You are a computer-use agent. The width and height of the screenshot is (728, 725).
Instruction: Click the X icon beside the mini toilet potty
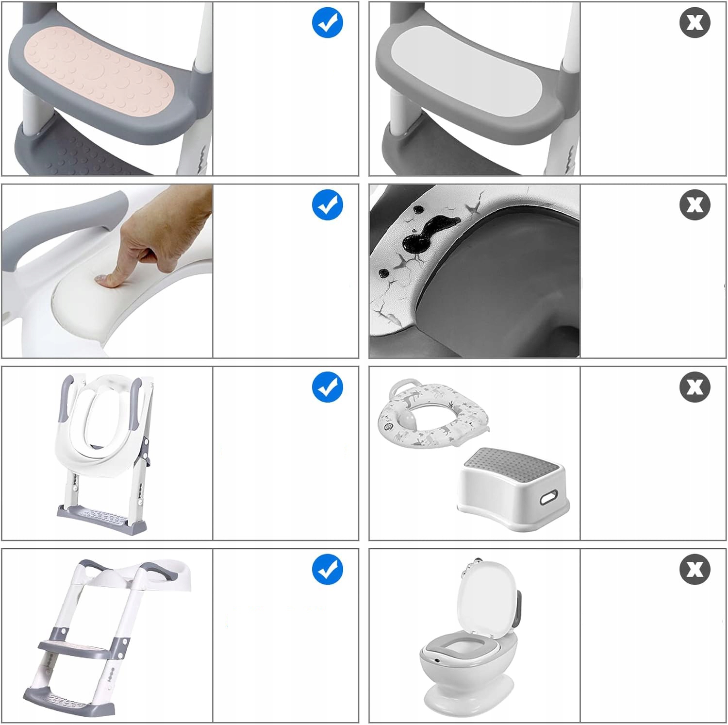[x=695, y=569]
